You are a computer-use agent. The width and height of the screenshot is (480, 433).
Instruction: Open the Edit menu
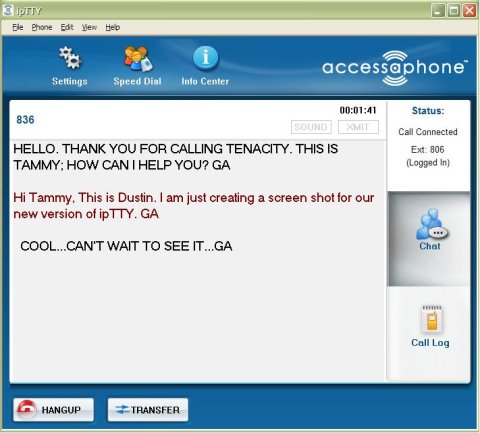point(67,27)
